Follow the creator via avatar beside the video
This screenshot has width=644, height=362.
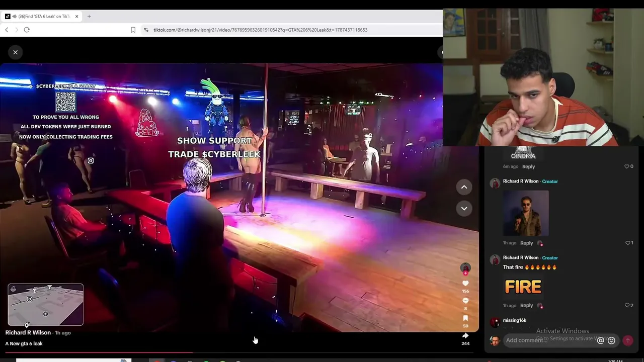465,268
